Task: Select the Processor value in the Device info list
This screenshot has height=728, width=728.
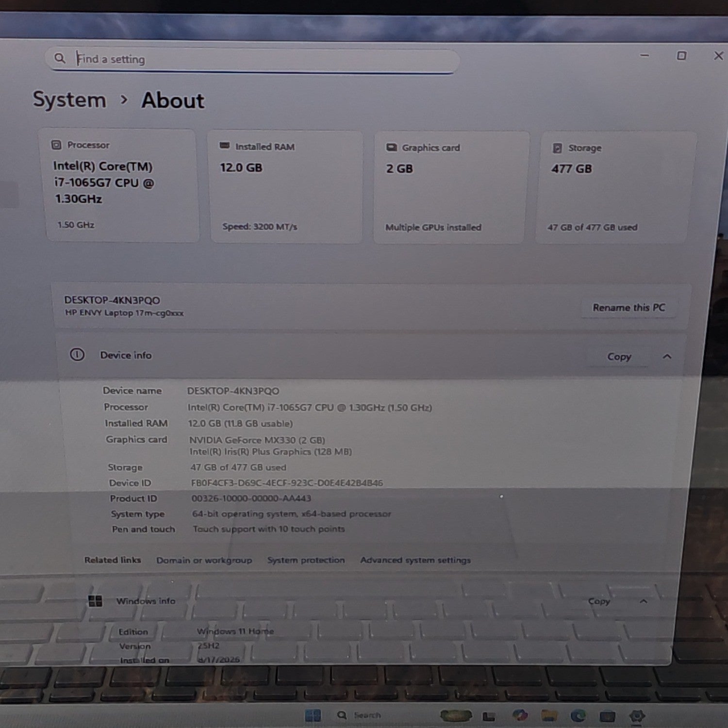Action: pyautogui.click(x=310, y=408)
